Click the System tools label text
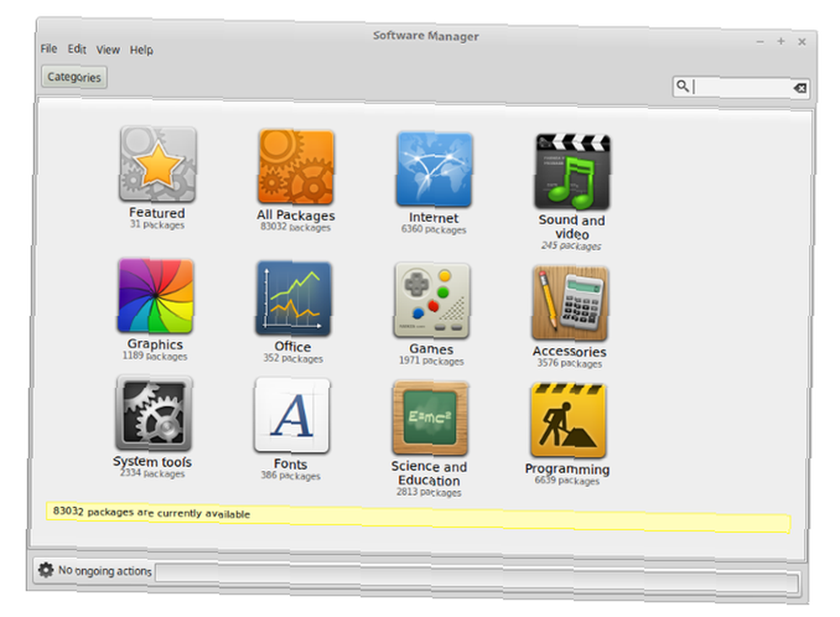This screenshot has height=617, width=840. (152, 461)
